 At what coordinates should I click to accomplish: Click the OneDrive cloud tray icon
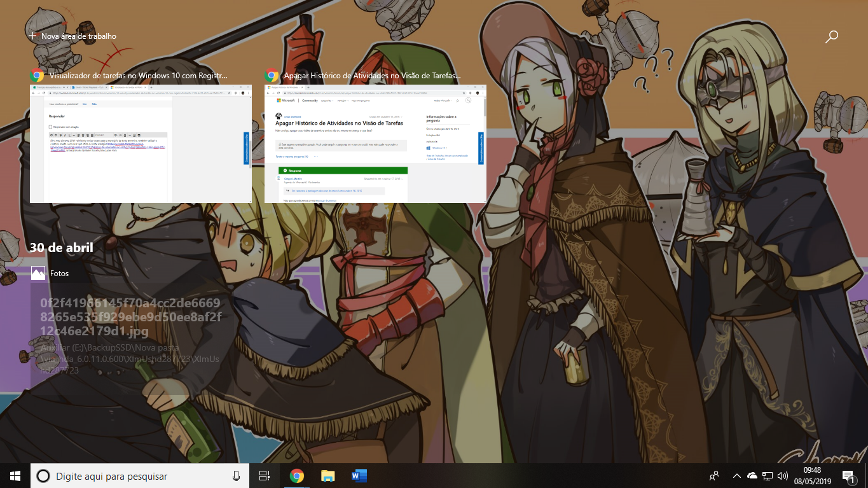pos(752,476)
